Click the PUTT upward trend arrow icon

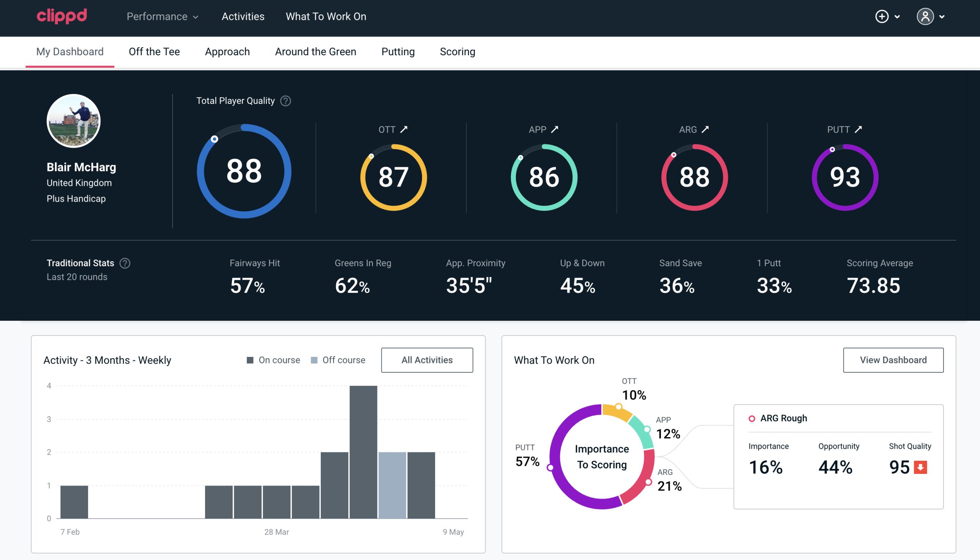click(857, 129)
